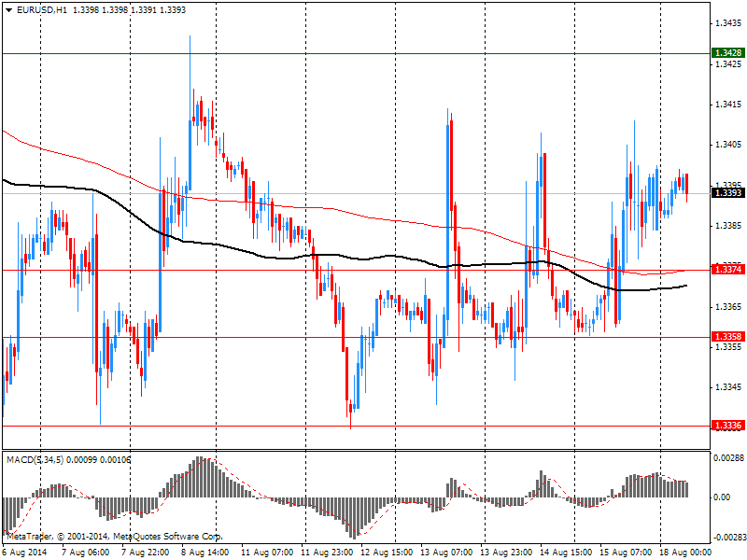The height and width of the screenshot is (560, 747).
Task: Click the 6 Aug 2014 time label
Action: tap(25, 553)
